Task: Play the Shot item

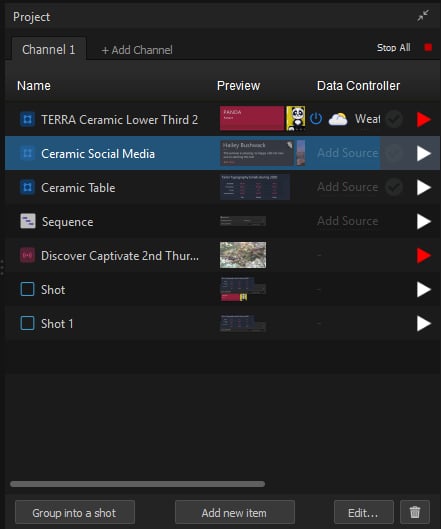Action: [x=424, y=289]
